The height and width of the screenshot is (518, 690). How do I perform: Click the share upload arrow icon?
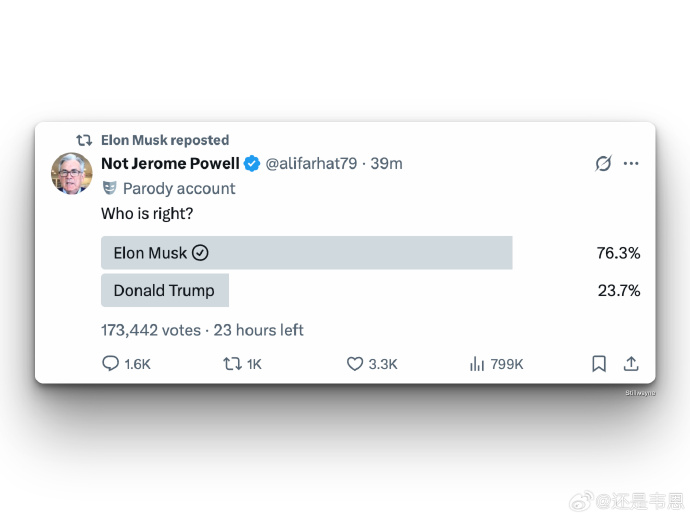pyautogui.click(x=631, y=364)
